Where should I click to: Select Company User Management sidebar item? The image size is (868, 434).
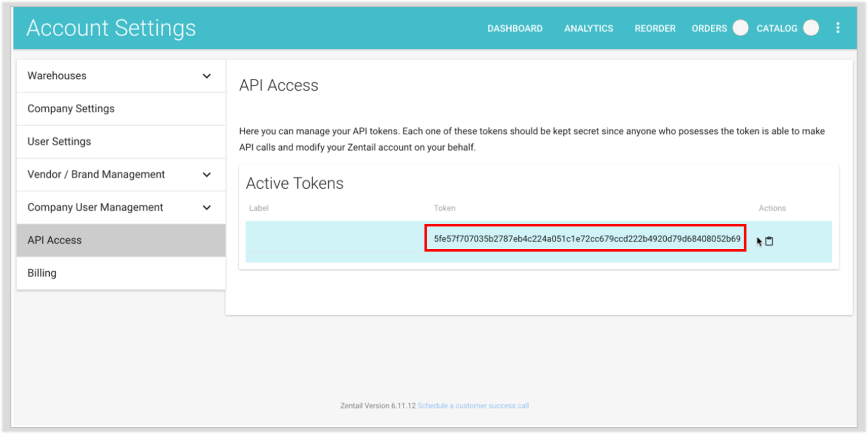pyautogui.click(x=121, y=207)
